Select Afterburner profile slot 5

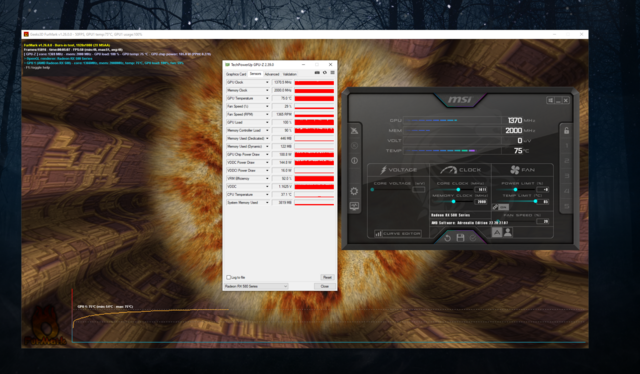(567, 206)
